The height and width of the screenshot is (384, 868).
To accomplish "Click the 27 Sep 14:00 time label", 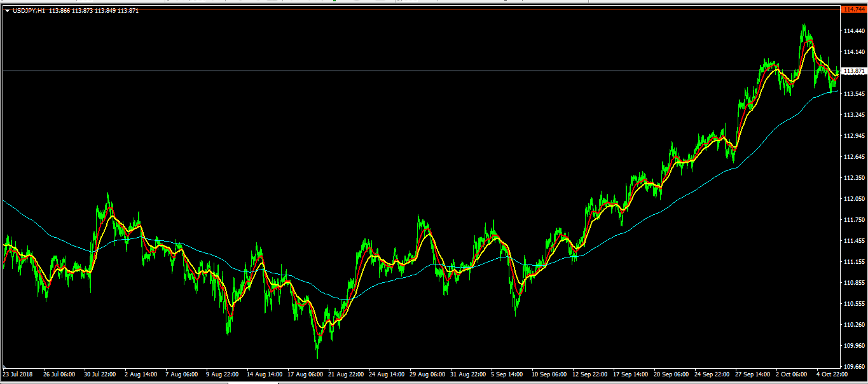I will 752,374.
